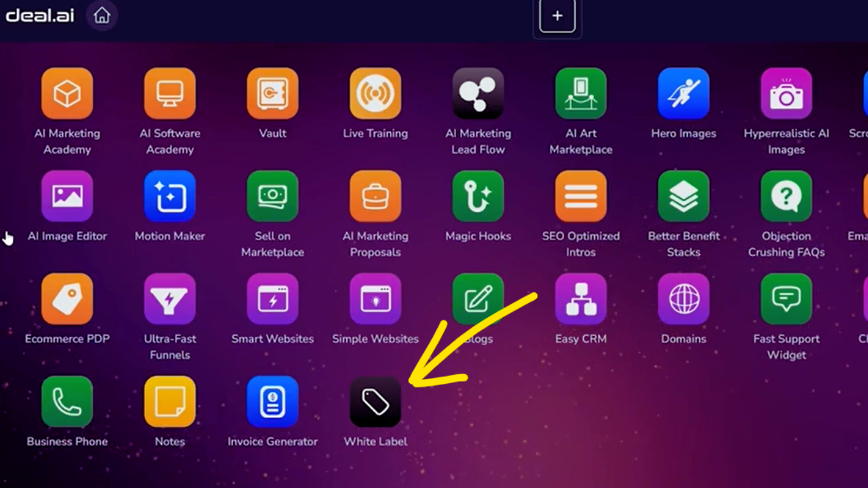
Task: Open the Invoice Generator app
Action: [273, 402]
